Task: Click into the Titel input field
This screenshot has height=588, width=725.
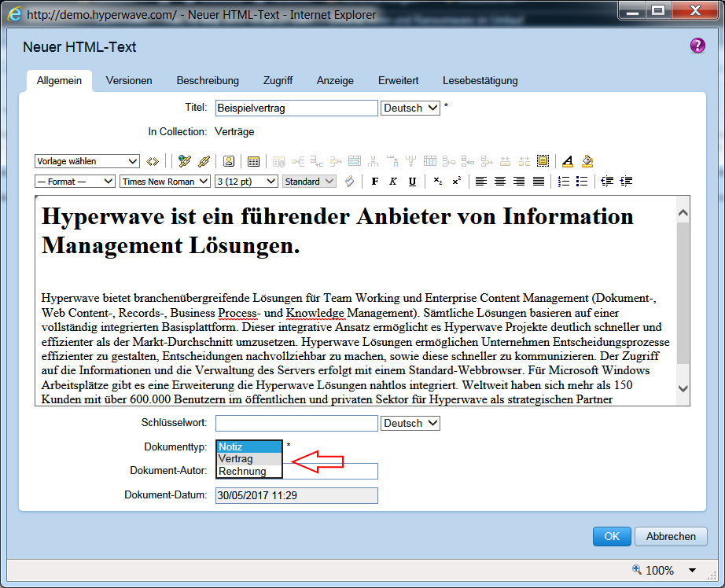Action: pos(297,108)
